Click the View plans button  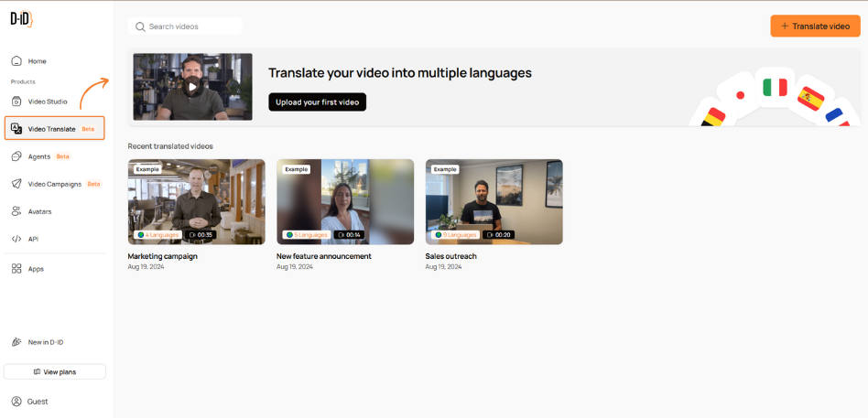click(55, 371)
